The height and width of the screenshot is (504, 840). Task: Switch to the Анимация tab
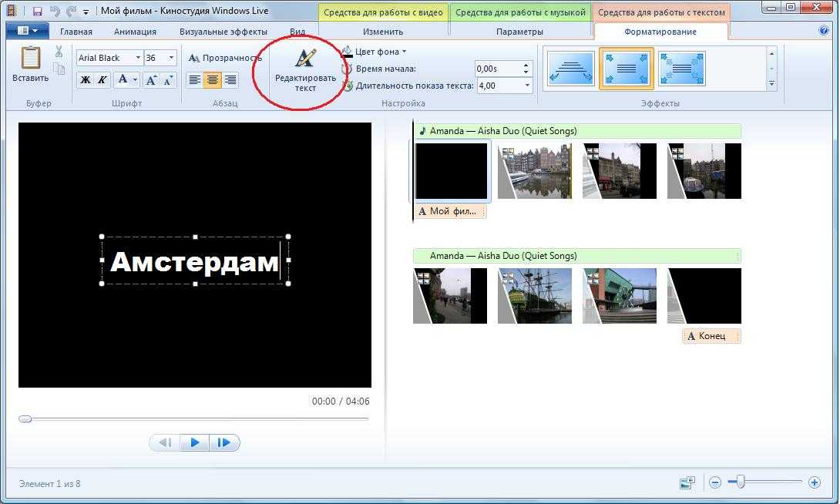click(x=135, y=32)
